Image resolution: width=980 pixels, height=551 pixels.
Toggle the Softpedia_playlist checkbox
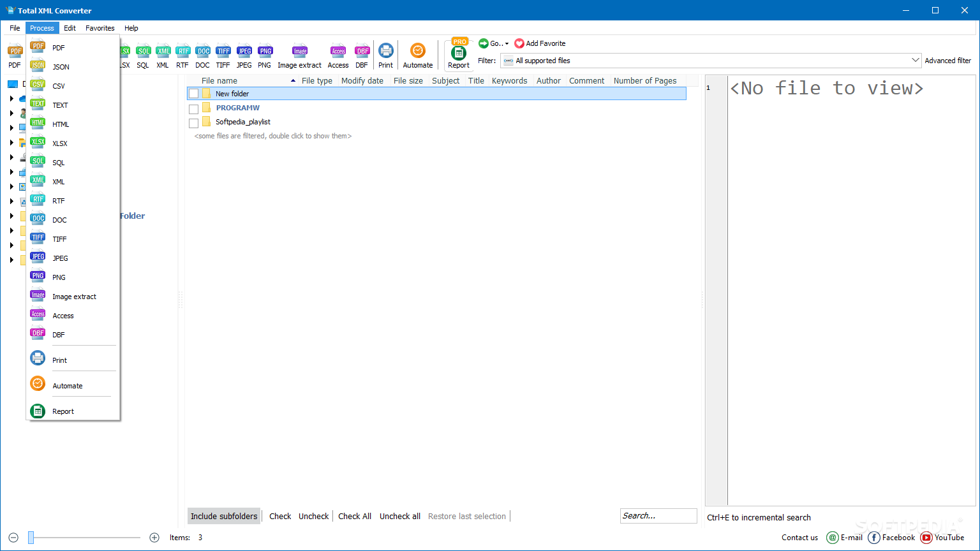click(193, 122)
